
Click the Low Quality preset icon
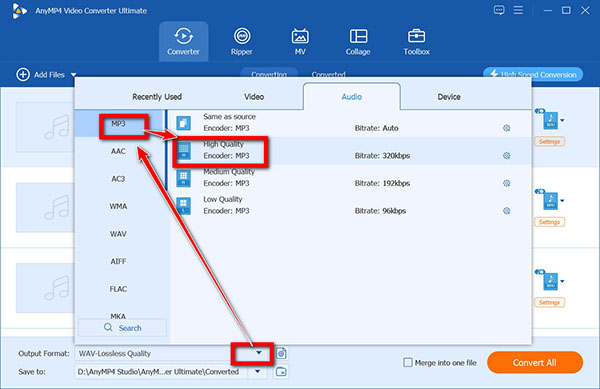[x=184, y=206]
